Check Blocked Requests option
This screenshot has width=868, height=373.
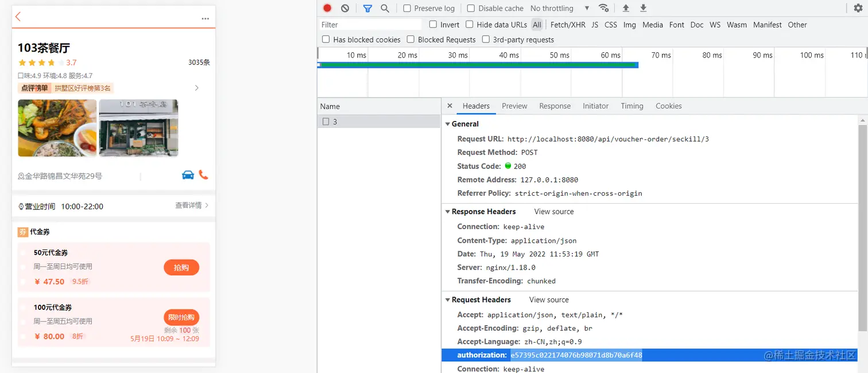point(410,39)
